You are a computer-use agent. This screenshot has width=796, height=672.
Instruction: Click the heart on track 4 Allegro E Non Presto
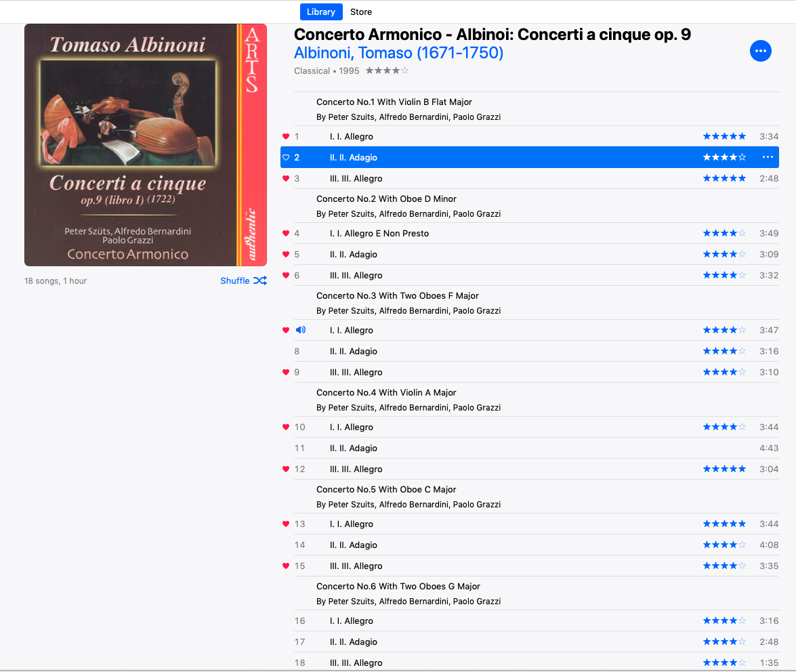pos(286,234)
